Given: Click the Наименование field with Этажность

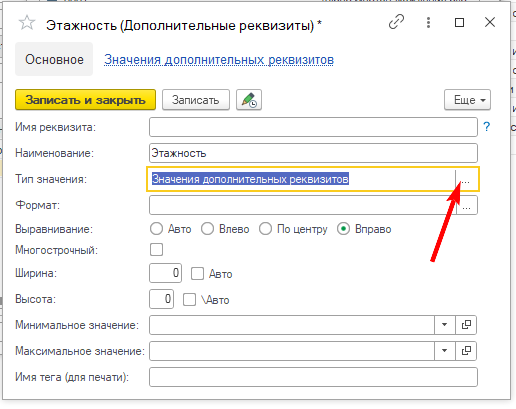Looking at the screenshot, I should point(313,153).
